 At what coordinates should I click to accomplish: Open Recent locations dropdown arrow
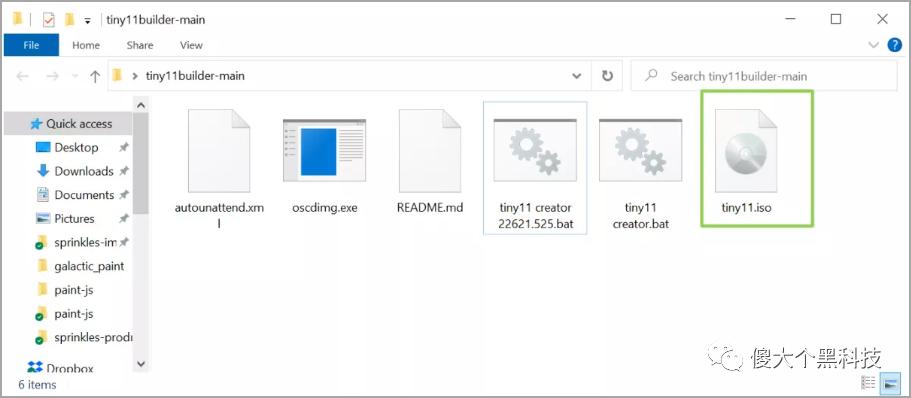tap(74, 77)
